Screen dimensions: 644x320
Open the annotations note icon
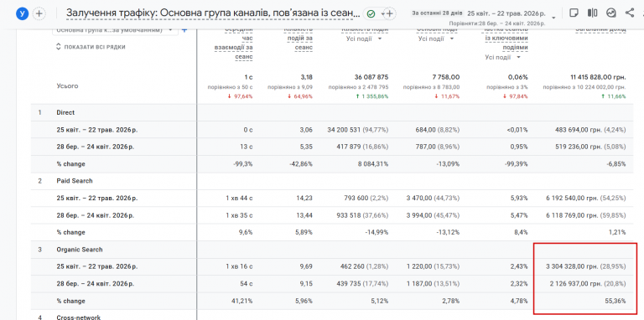(x=574, y=13)
